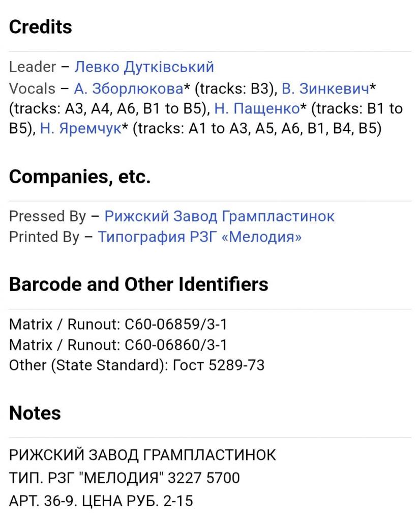Click the Companies, etc. section heading
This screenshot has height=521, width=420.
coord(79,177)
